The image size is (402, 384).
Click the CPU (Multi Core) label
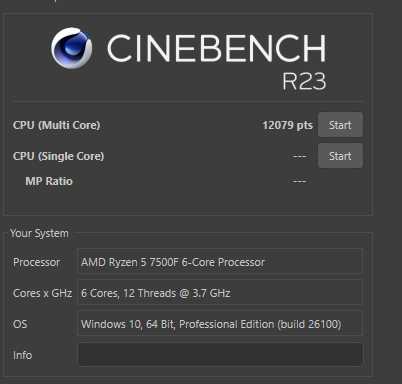tap(56, 125)
